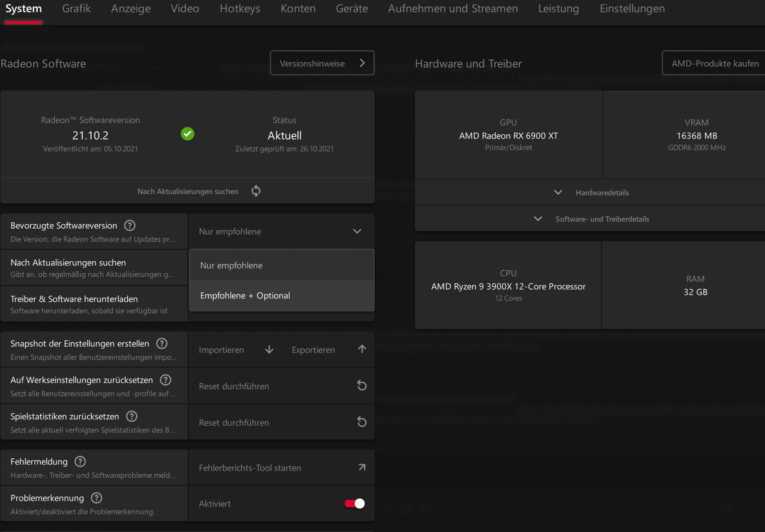The height and width of the screenshot is (532, 765).
Task: Click factory reset circular arrow icon
Action: (x=362, y=386)
